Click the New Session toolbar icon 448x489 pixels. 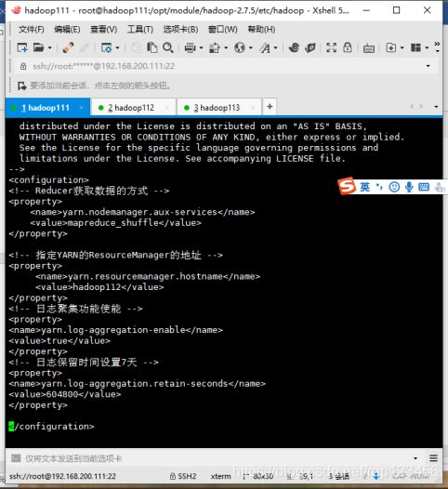(22, 47)
